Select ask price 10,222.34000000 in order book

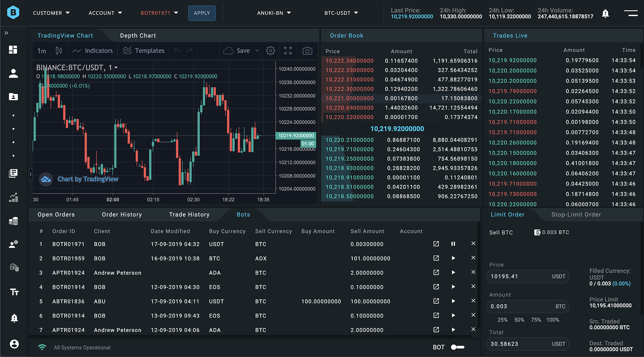pos(349,60)
